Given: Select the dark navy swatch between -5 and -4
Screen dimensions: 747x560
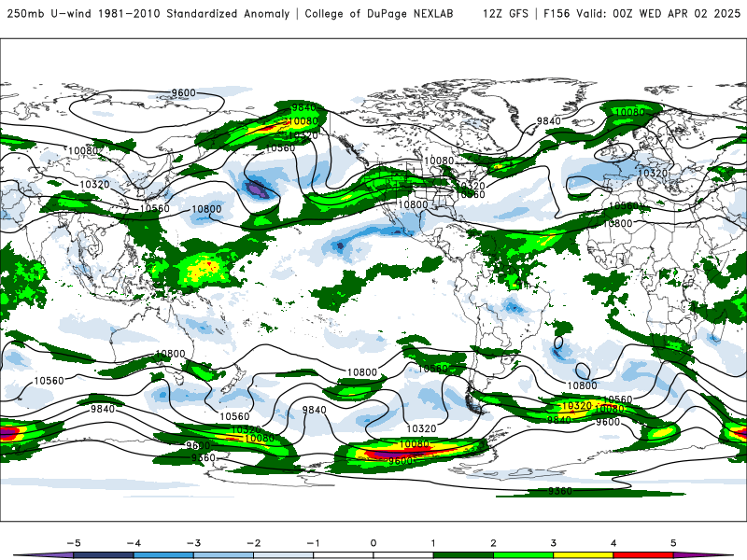Looking at the screenshot, I should 104,555.
